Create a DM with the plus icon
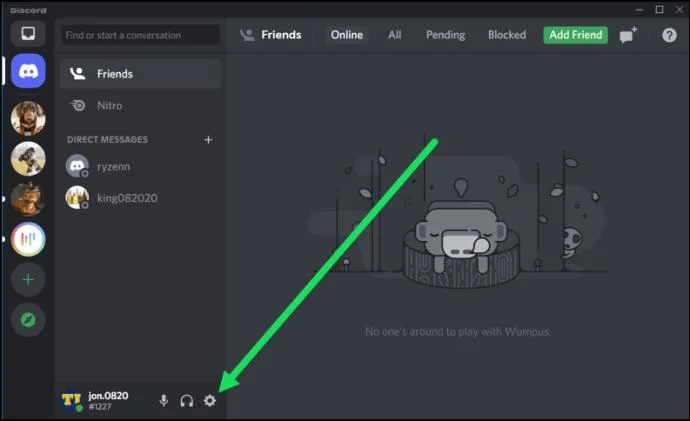 point(208,140)
